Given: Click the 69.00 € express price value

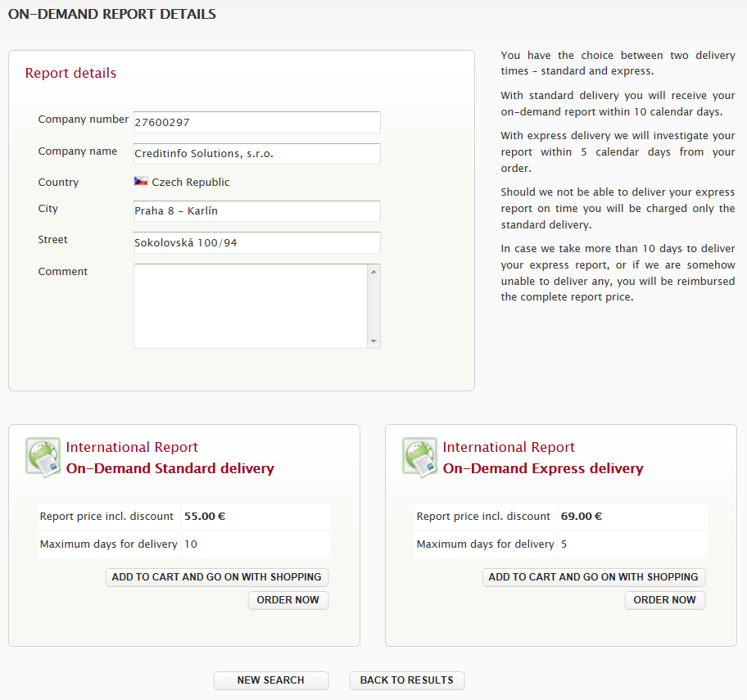Looking at the screenshot, I should point(582,517).
